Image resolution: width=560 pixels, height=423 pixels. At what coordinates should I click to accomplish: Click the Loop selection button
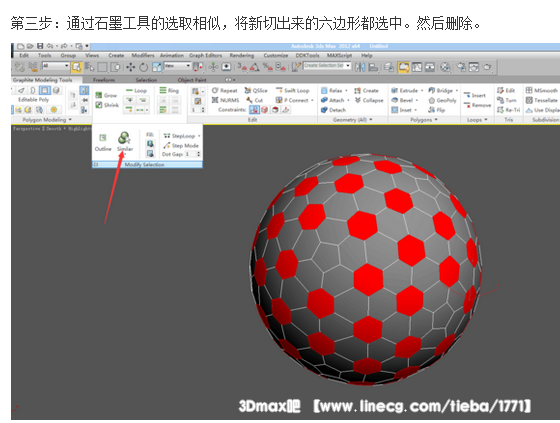[136, 91]
